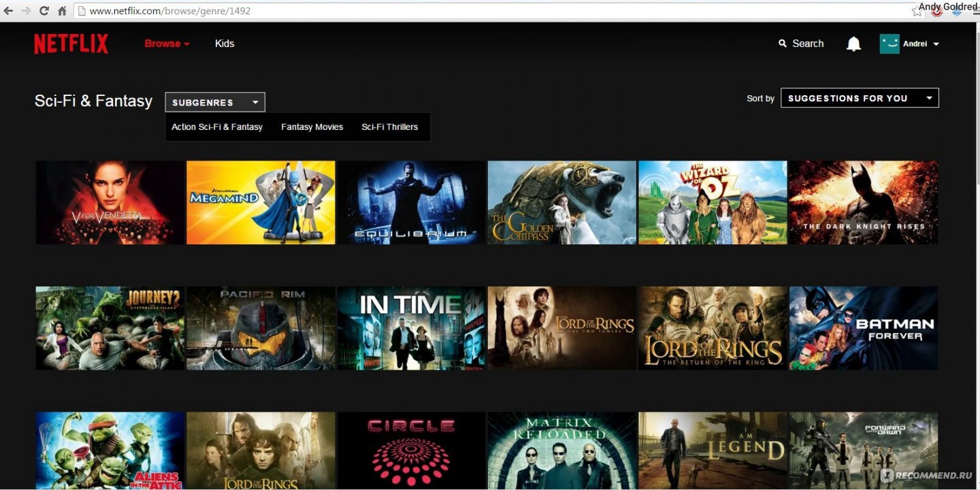Open In Time movie

(412, 328)
